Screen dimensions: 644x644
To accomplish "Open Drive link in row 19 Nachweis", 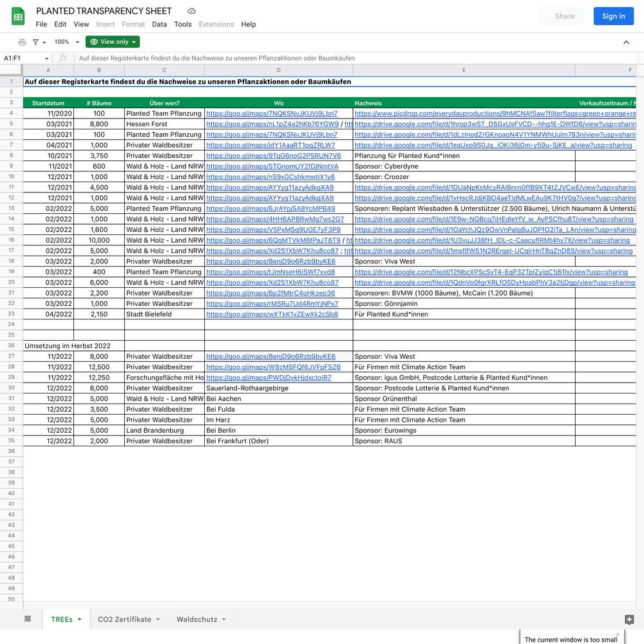I will 491,272.
